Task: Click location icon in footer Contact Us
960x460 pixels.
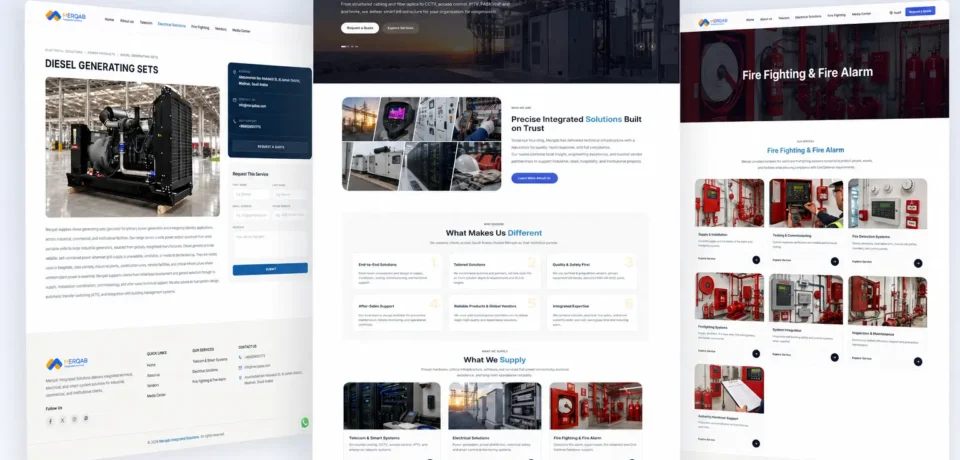Action: coord(241,377)
